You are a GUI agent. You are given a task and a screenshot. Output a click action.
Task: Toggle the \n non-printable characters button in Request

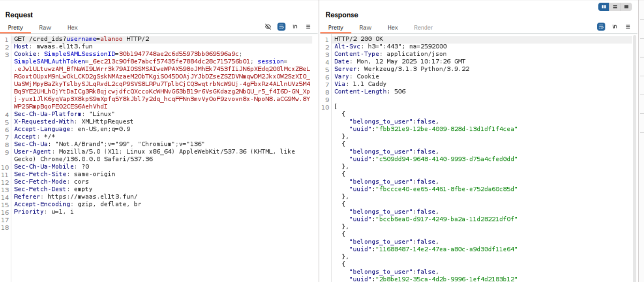tap(295, 27)
